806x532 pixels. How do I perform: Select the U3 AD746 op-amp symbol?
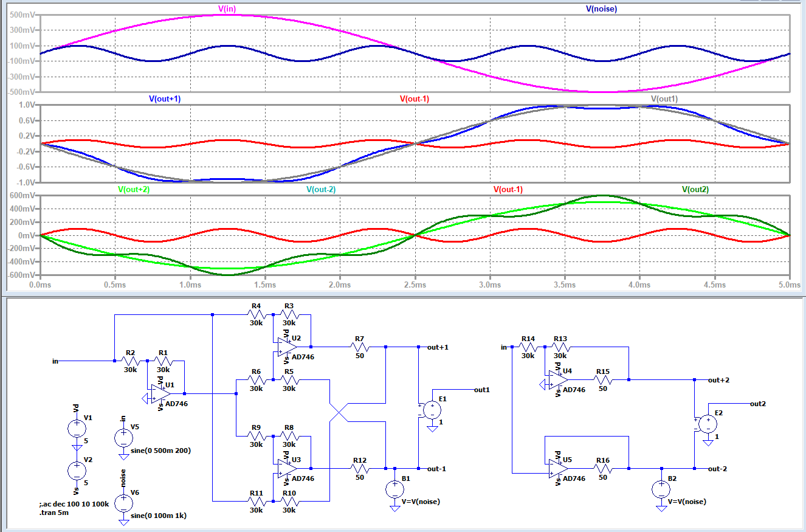coord(286,468)
